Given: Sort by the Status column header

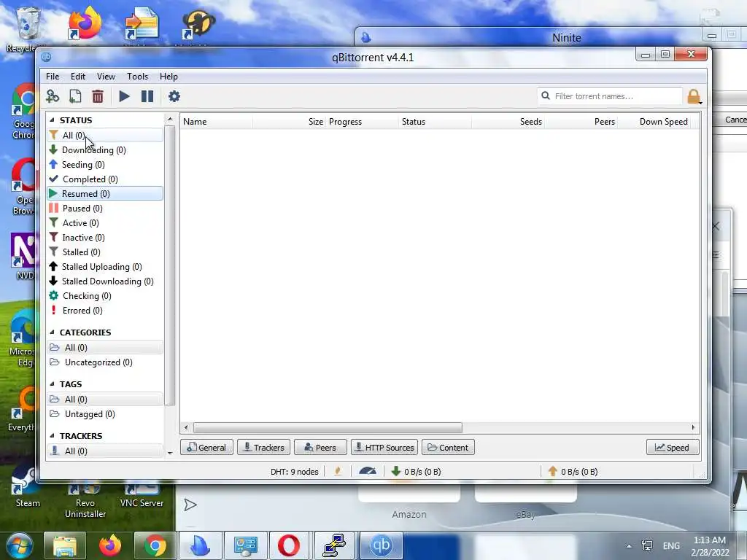Looking at the screenshot, I should click(x=435, y=122).
